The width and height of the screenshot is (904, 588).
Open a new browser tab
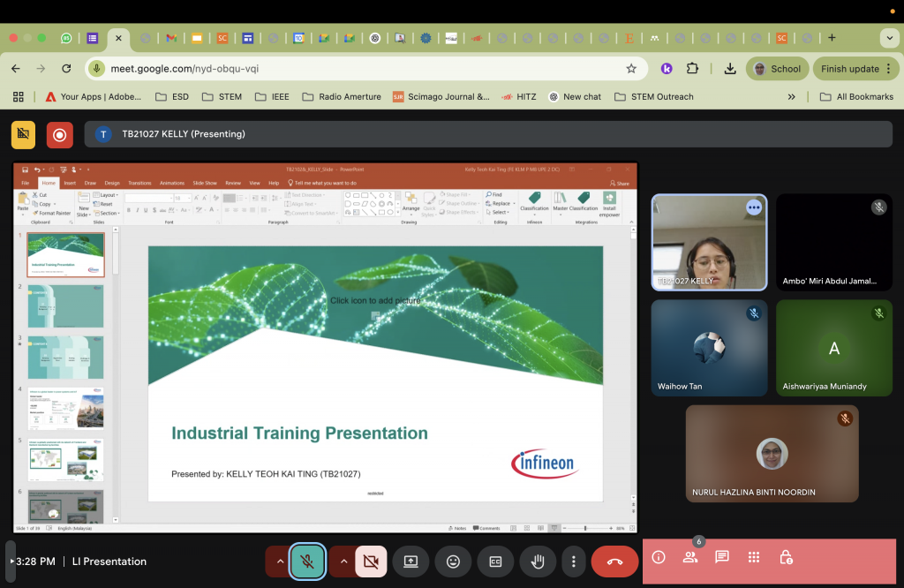[832, 37]
